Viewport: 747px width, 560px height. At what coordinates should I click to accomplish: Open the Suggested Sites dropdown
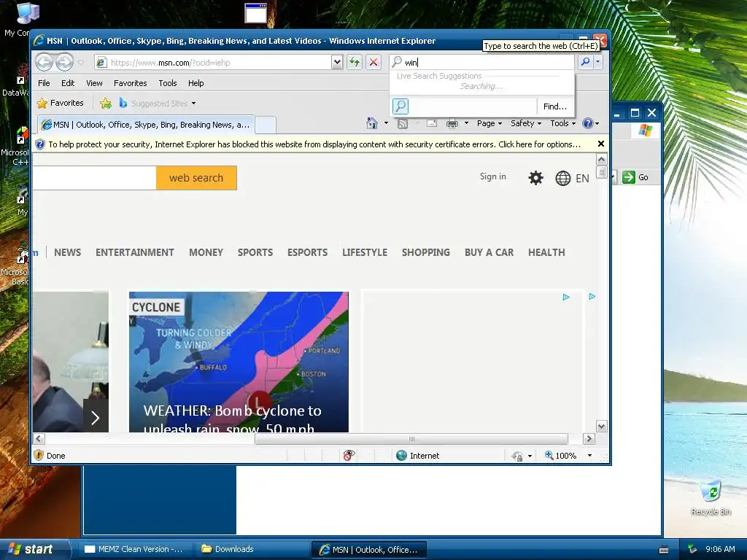pyautogui.click(x=158, y=104)
